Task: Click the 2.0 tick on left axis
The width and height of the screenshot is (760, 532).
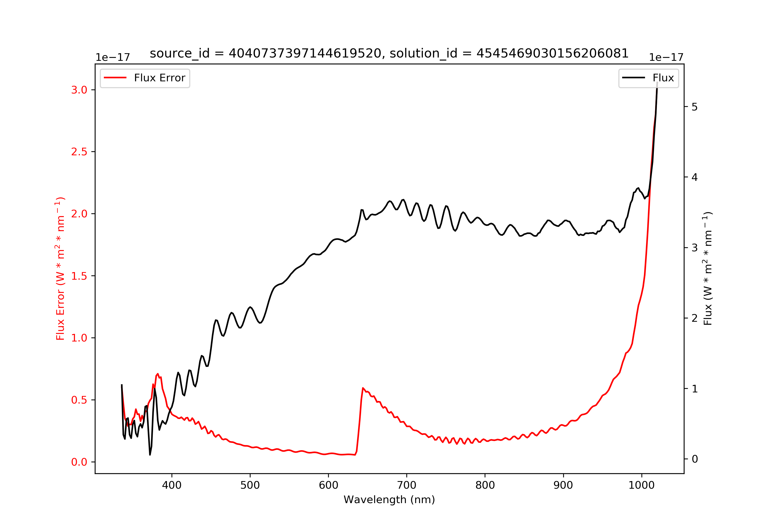Action: 79,214
